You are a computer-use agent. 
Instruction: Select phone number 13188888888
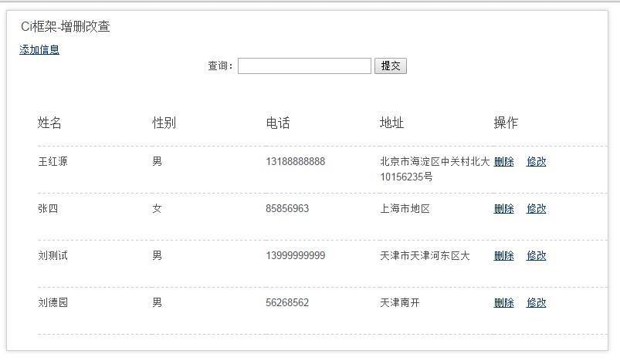point(296,161)
